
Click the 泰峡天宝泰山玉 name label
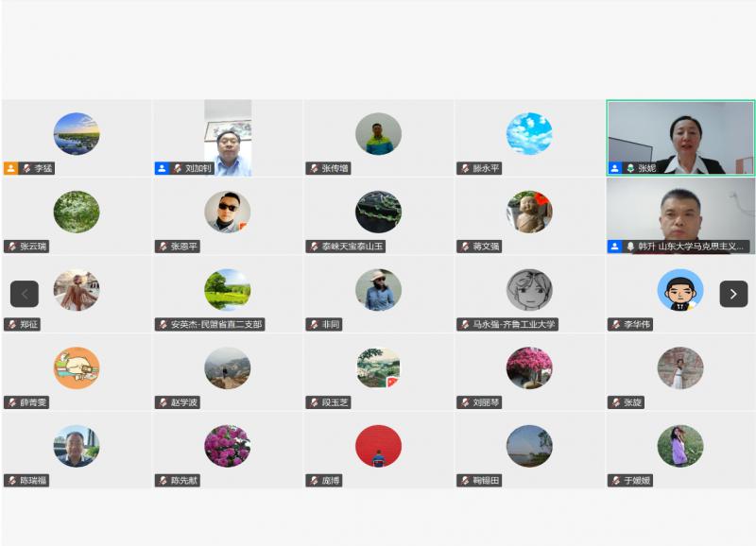(x=352, y=247)
